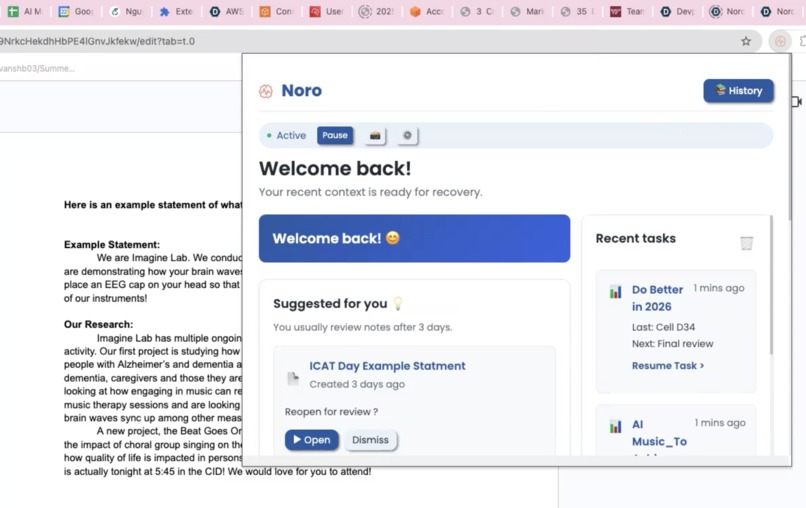The width and height of the screenshot is (806, 508).
Task: Switch to the Tear browser tab
Action: [627, 11]
